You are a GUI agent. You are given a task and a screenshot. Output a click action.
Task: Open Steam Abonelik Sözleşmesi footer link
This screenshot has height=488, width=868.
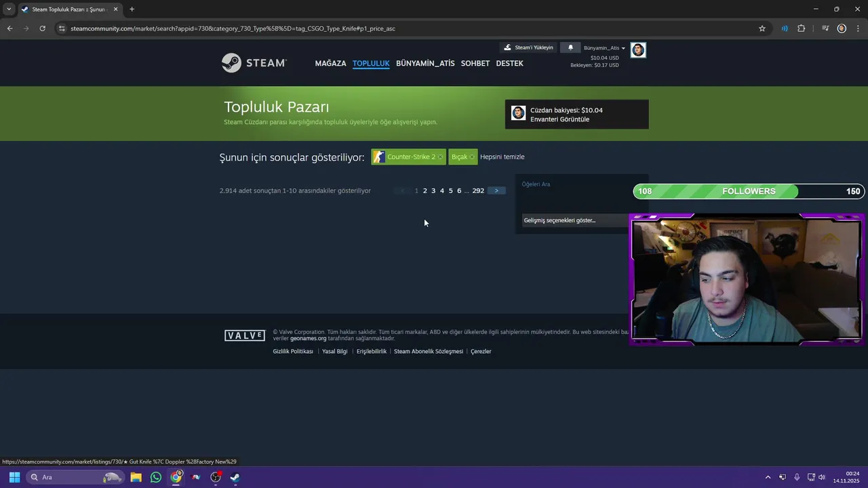pyautogui.click(x=429, y=351)
